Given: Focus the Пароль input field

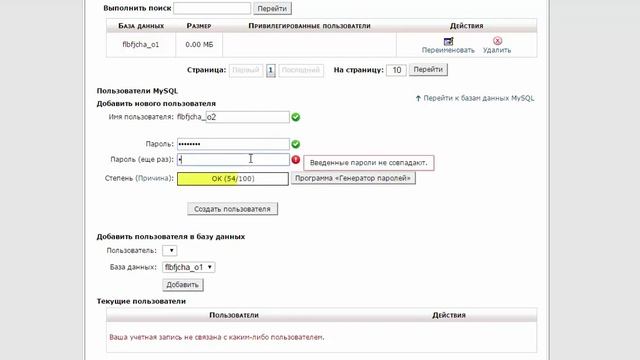Looking at the screenshot, I should (x=233, y=144).
